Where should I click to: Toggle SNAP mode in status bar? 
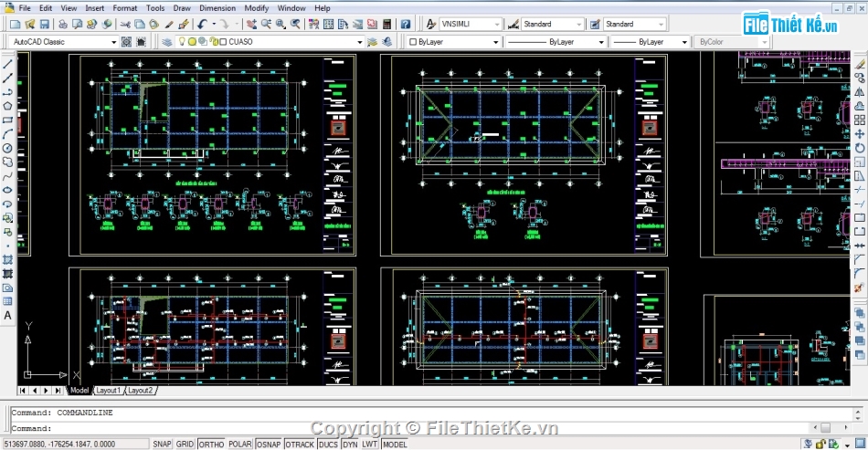163,444
